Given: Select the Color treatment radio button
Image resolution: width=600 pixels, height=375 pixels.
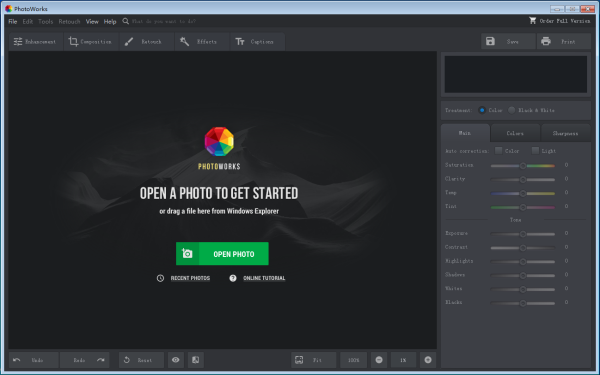Looking at the screenshot, I should tap(482, 110).
